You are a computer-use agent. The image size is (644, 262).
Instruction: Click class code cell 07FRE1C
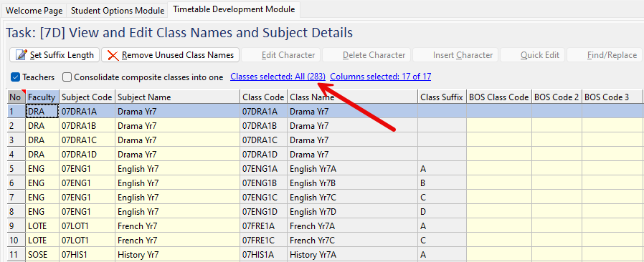pyautogui.click(x=264, y=241)
